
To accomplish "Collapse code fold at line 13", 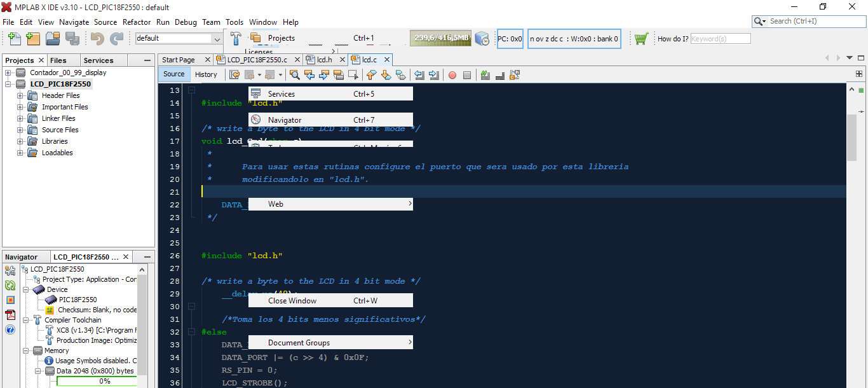I will (191, 90).
